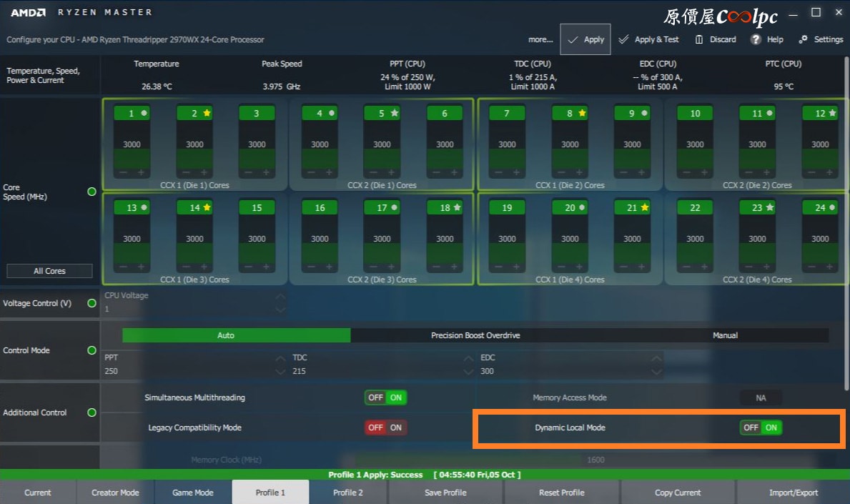
Task: Decrease core 19 speed with minus
Action: point(498,267)
